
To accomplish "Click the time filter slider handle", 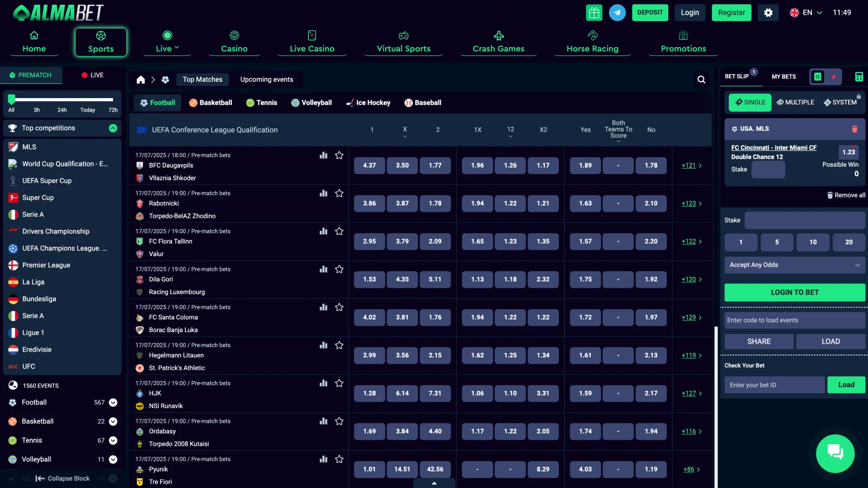I will pos(11,99).
